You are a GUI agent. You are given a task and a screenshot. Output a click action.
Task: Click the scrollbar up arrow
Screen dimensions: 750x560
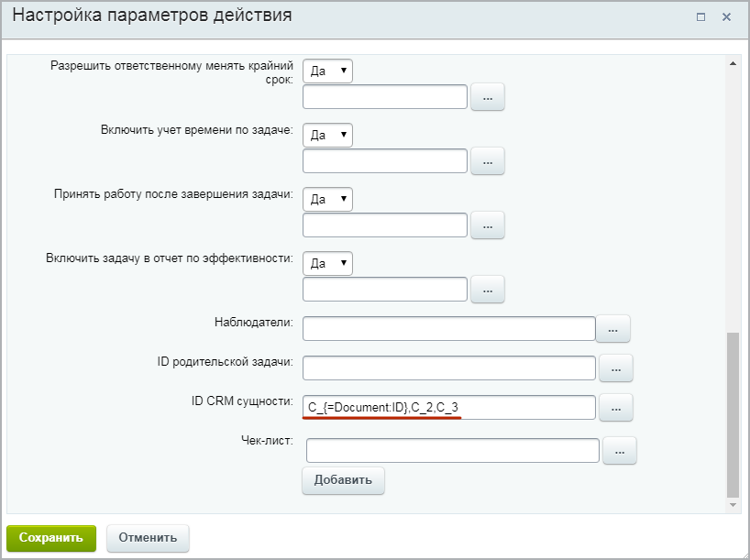733,63
